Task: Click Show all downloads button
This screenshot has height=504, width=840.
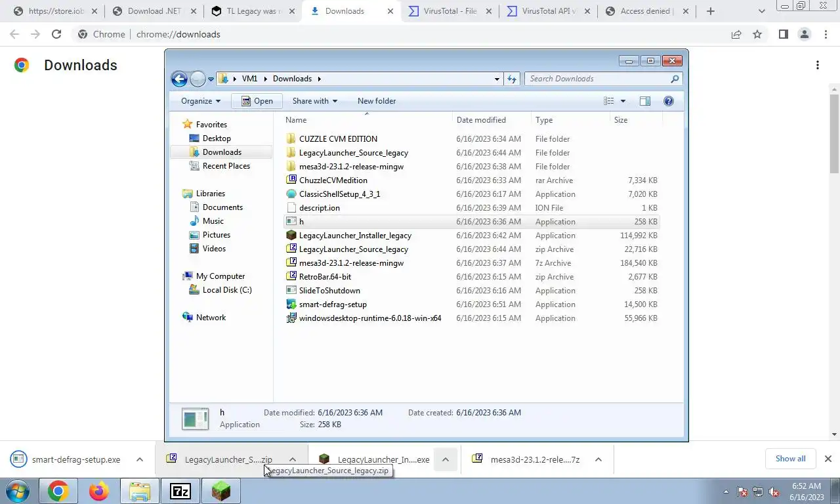Action: 790,459
